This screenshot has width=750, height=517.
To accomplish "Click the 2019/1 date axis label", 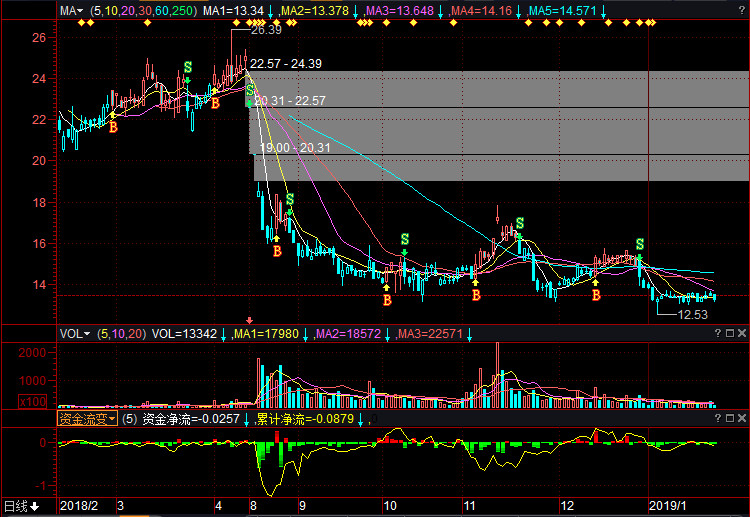I will [666, 506].
